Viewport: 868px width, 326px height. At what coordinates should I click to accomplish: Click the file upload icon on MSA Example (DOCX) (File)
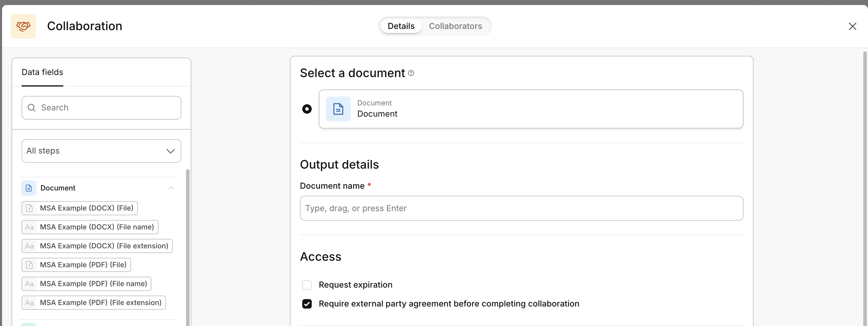click(x=29, y=208)
